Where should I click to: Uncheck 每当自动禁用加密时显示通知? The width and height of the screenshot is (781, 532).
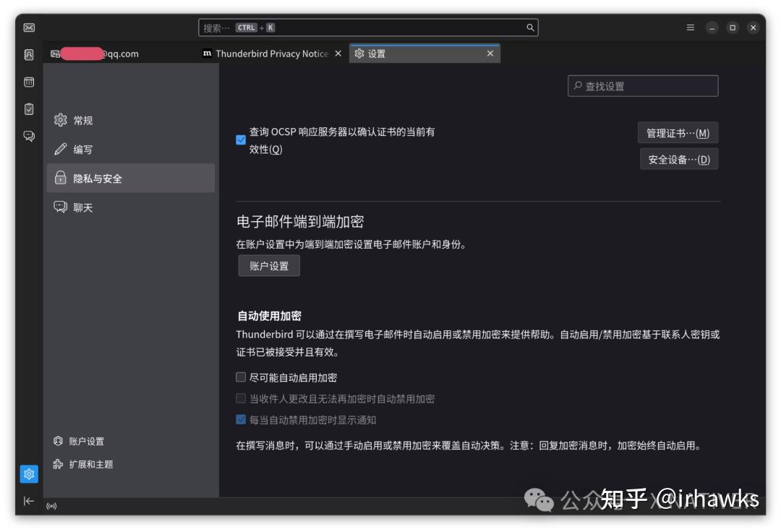coord(241,419)
